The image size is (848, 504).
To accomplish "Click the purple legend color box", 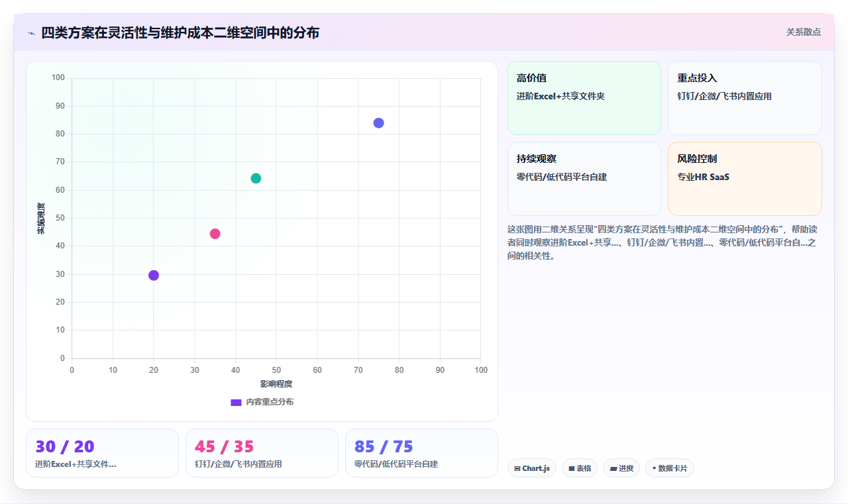I will click(236, 402).
